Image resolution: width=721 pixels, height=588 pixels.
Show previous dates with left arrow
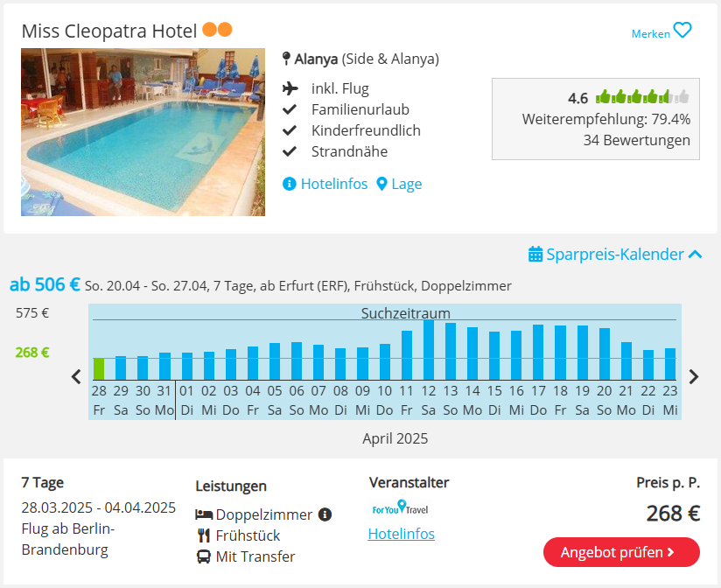(76, 376)
